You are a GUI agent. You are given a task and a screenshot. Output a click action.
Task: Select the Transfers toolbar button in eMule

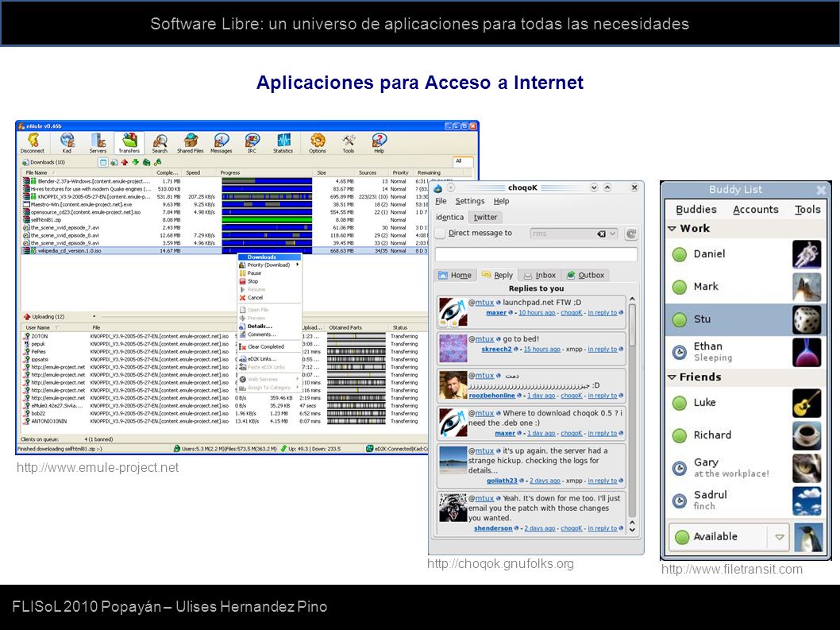click(x=129, y=143)
